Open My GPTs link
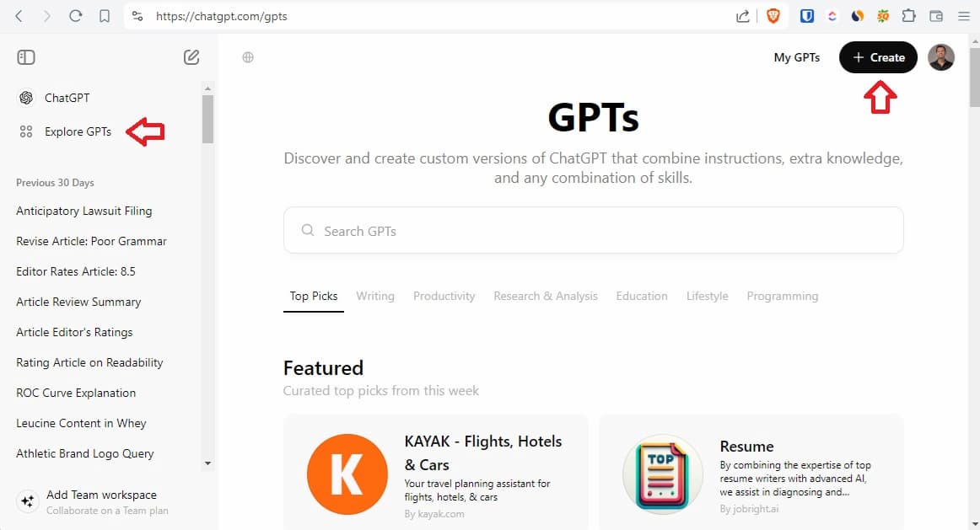This screenshot has height=530, width=980. coord(797,57)
